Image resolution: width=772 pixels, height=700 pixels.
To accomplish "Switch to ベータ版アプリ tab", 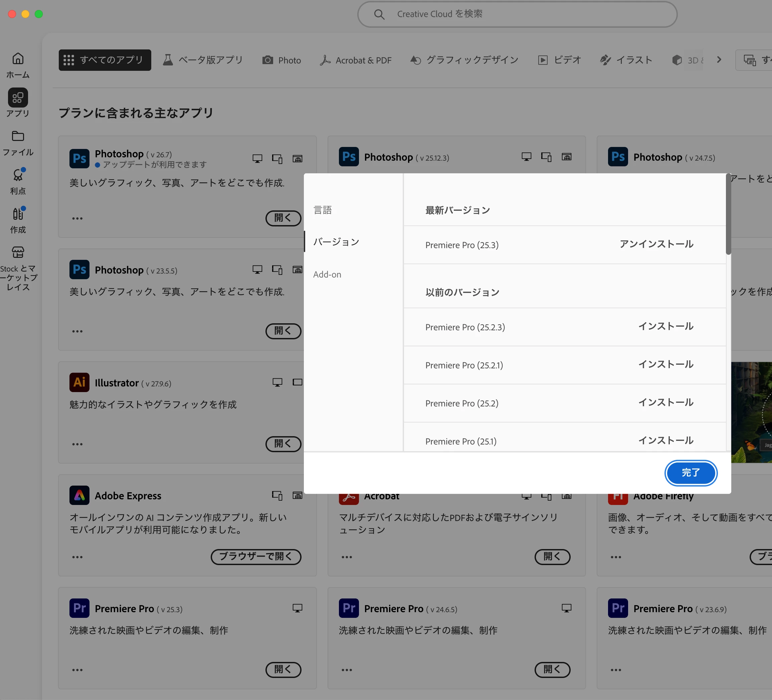I will coord(203,60).
